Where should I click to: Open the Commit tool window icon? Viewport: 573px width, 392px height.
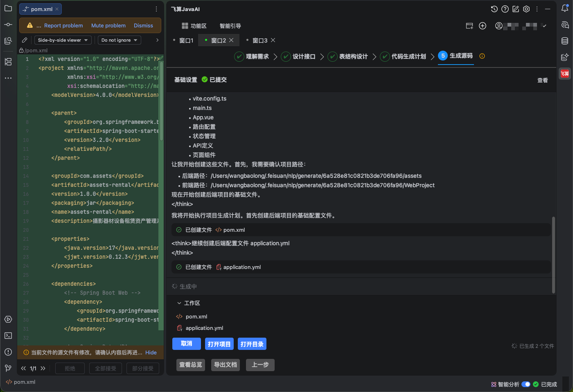8,25
